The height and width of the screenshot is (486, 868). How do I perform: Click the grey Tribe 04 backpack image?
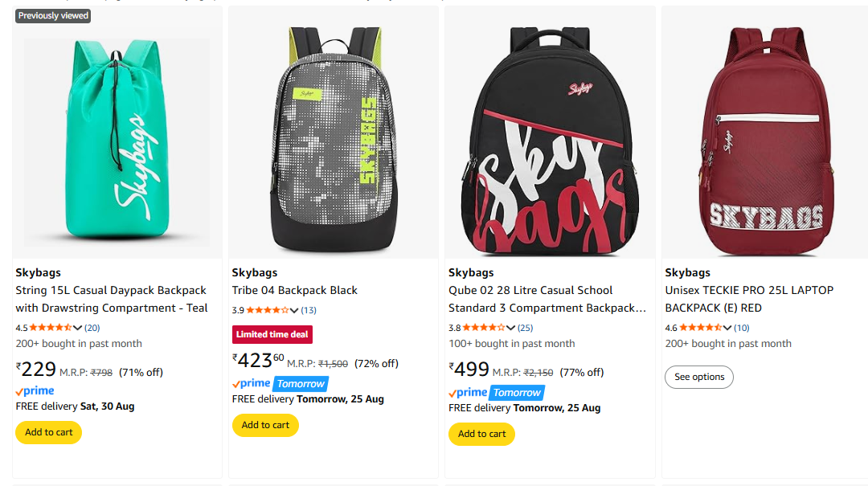(x=334, y=133)
